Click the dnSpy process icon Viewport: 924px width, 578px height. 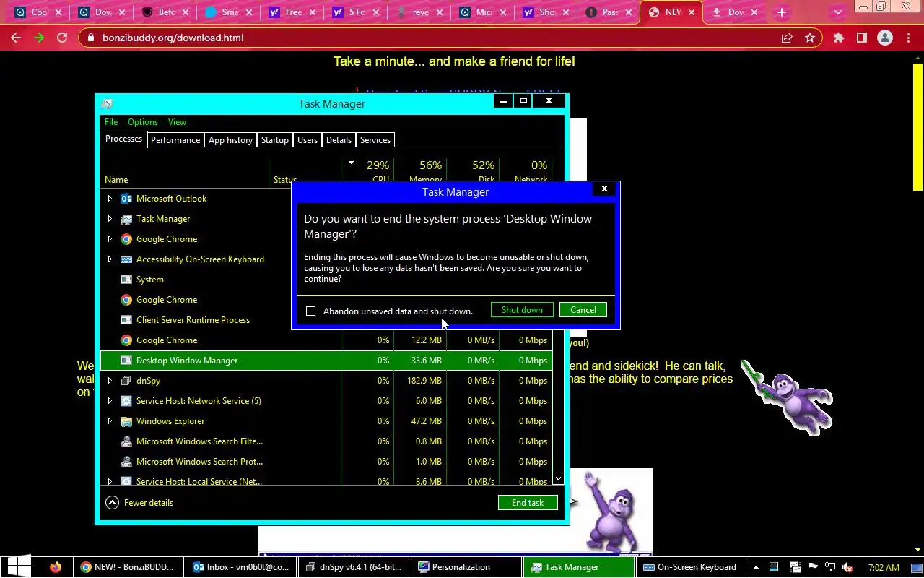[x=126, y=381]
